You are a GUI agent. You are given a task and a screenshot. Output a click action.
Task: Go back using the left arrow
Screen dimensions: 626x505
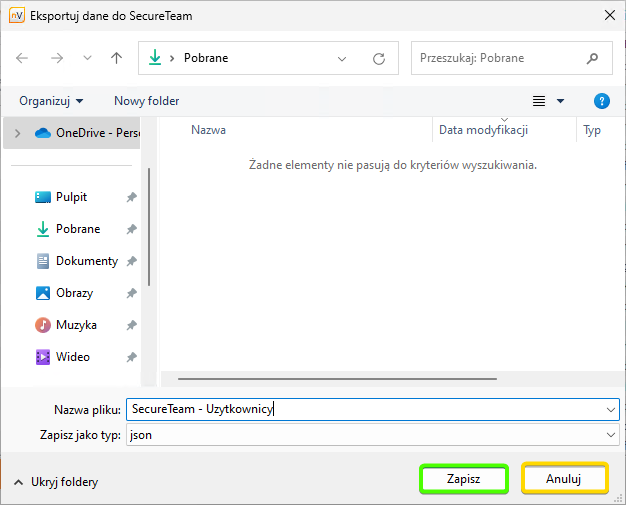[22, 58]
